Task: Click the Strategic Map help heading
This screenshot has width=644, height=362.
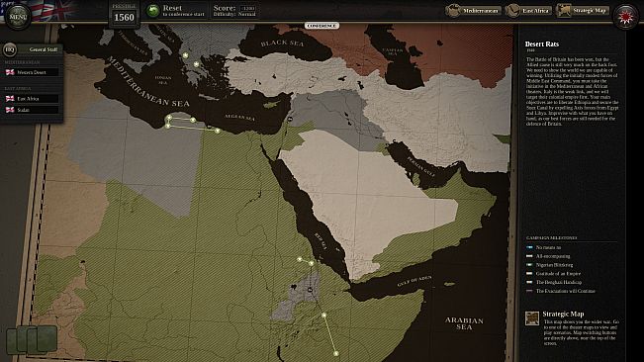Action: tap(563, 314)
